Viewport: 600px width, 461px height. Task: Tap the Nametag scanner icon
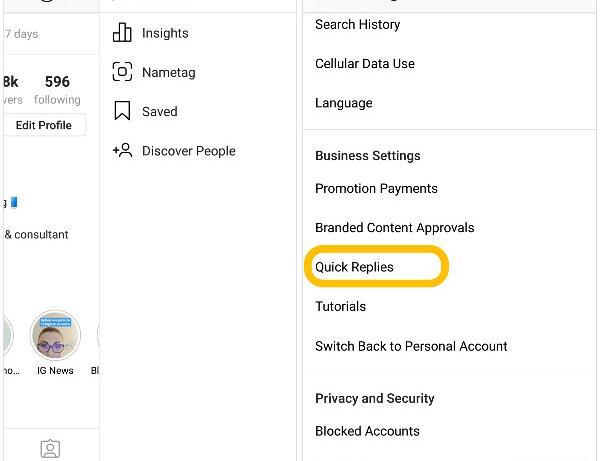point(122,72)
